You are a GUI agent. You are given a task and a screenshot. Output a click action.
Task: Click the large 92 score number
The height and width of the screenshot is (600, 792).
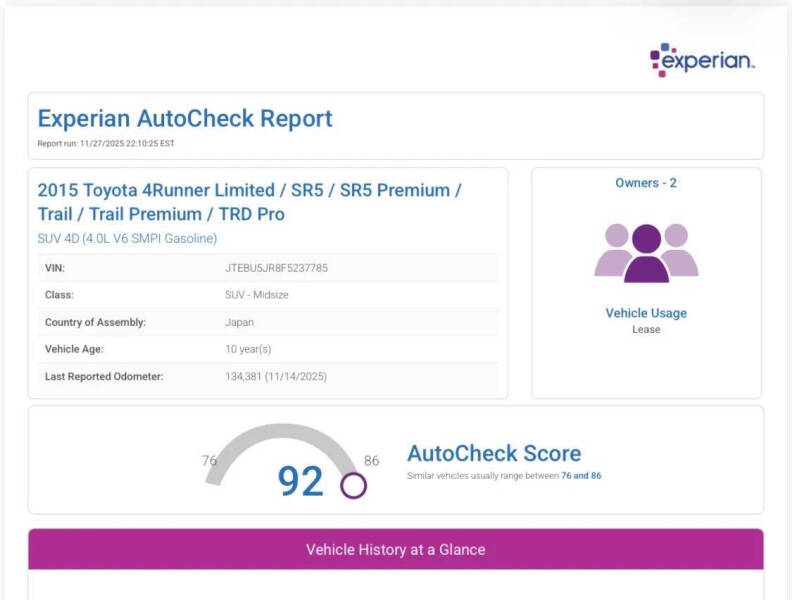[300, 481]
